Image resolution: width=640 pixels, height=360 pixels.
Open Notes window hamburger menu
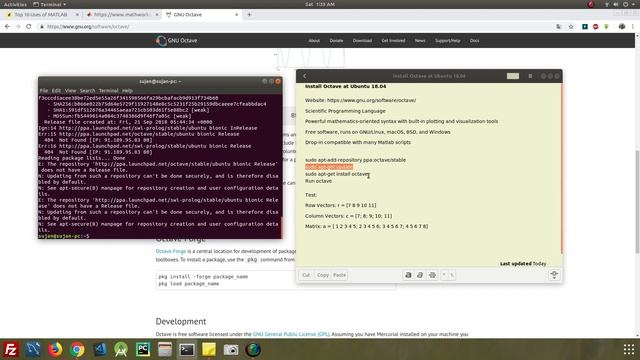click(x=530, y=76)
